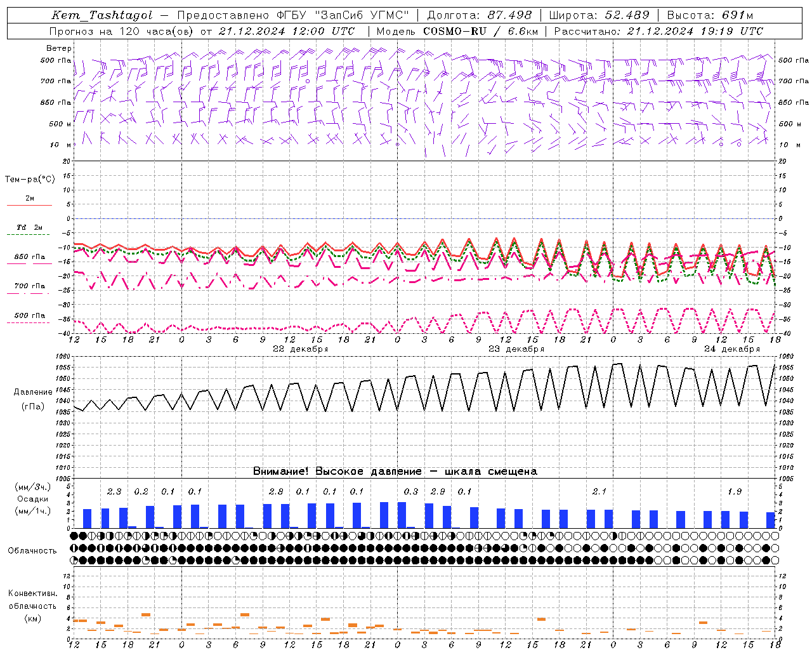The width and height of the screenshot is (812, 650).
Task: Click the Конвективн. облачность label
Action: [33, 600]
